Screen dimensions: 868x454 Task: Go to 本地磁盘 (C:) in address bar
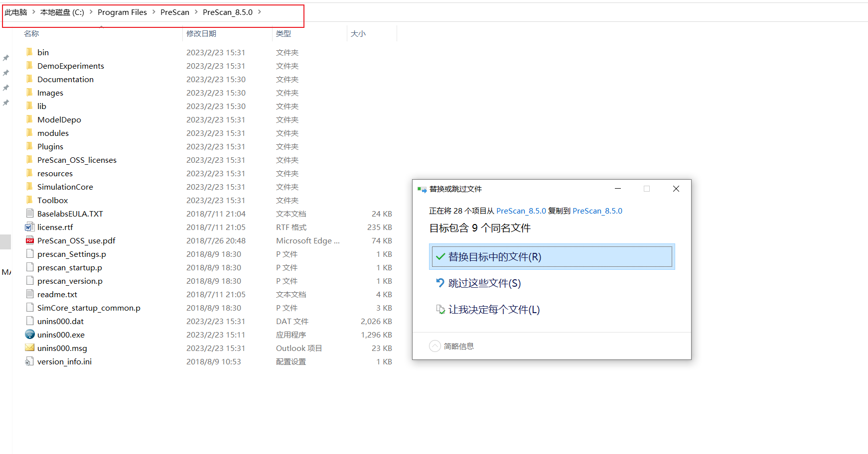pos(62,12)
